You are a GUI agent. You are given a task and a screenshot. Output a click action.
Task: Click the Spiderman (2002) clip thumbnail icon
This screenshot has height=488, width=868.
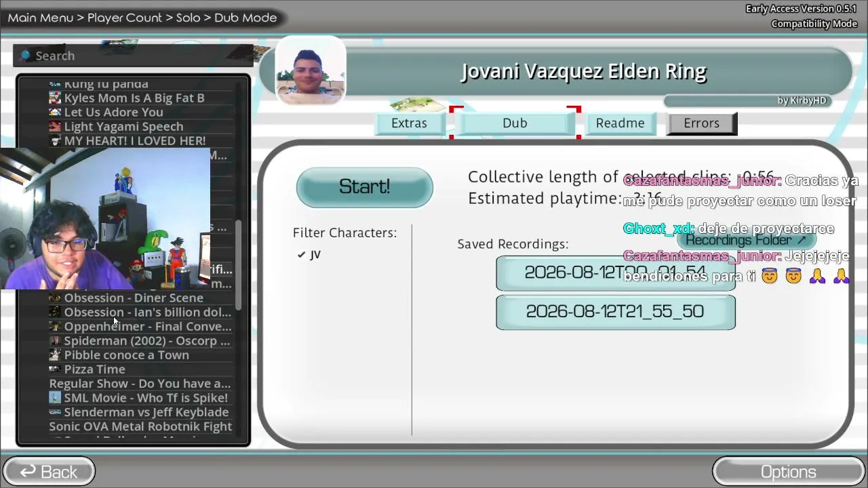(55, 341)
